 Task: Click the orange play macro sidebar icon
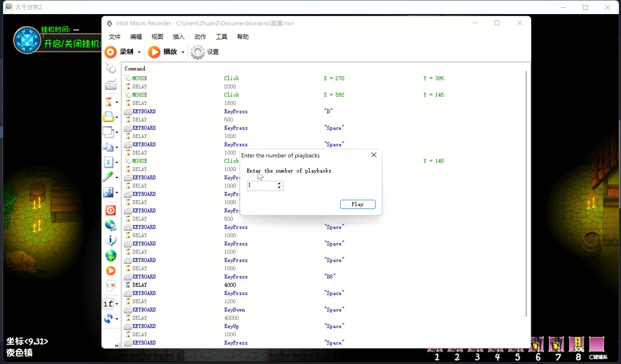[x=111, y=271]
